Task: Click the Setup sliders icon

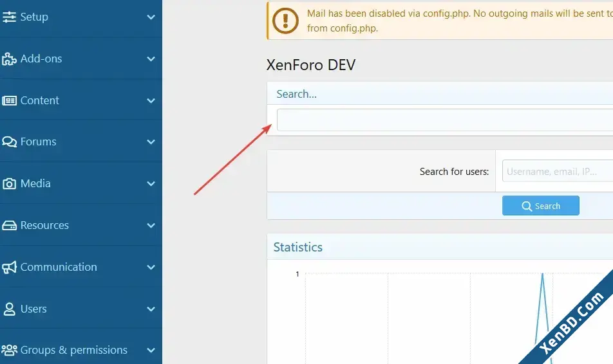Action: pos(9,17)
